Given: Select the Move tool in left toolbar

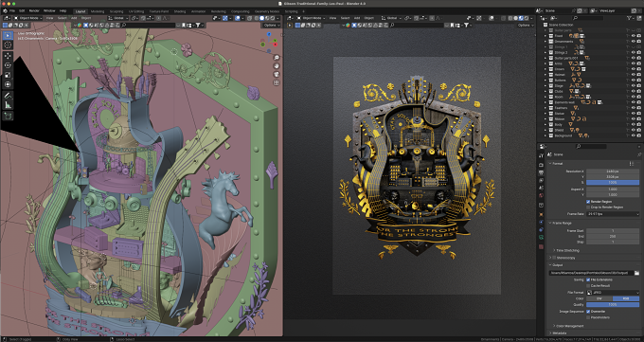Looking at the screenshot, I should pos(8,56).
